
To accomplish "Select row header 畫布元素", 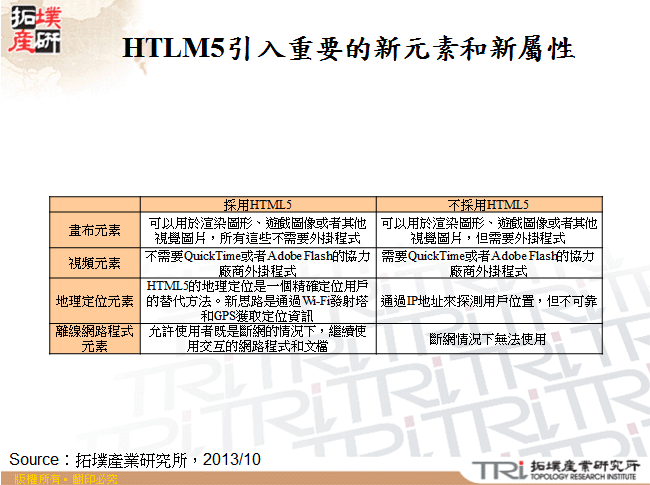I will click(95, 230).
